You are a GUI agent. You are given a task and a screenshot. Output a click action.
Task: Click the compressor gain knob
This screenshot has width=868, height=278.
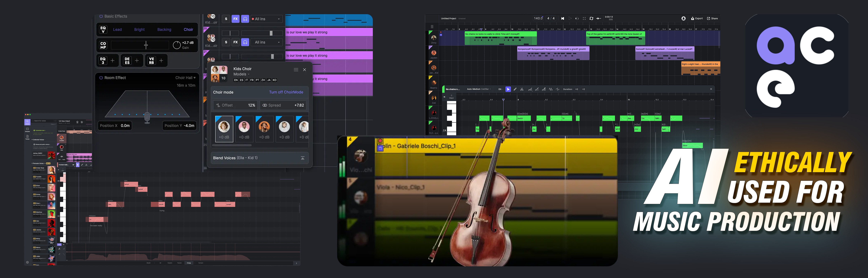(177, 45)
